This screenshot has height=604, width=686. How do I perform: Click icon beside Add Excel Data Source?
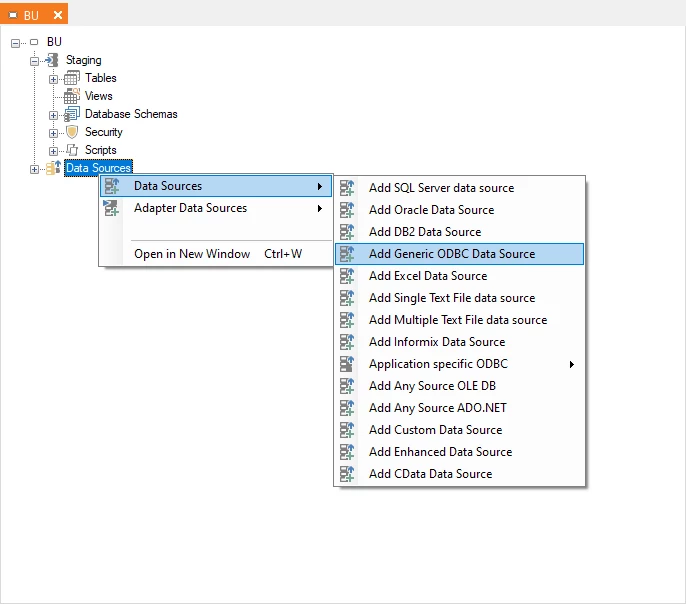click(347, 276)
